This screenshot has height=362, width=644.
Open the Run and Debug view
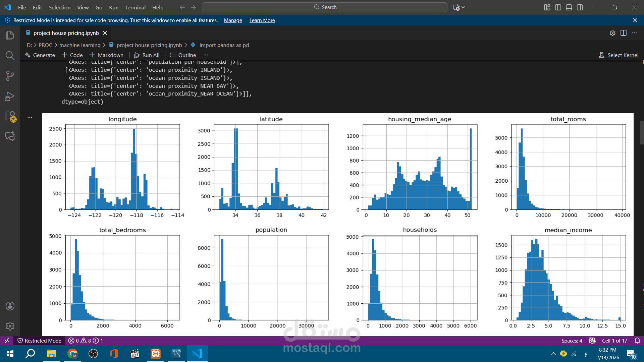[x=10, y=97]
